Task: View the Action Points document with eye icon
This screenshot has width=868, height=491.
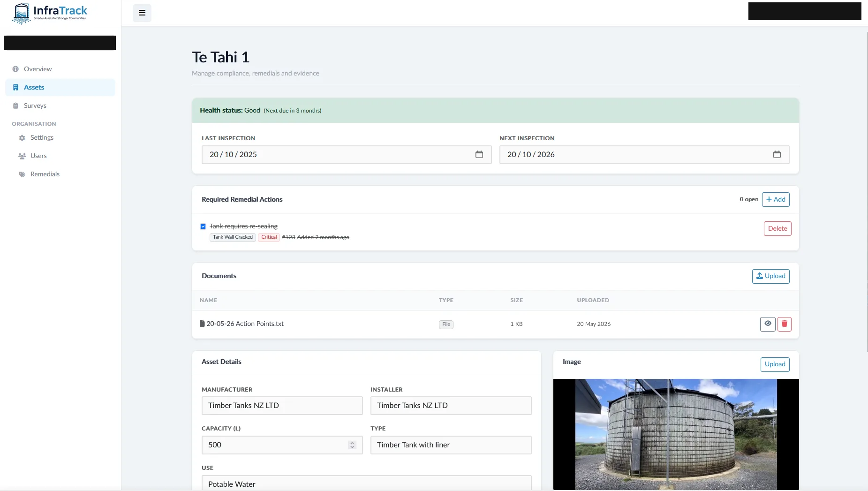Action: (768, 324)
